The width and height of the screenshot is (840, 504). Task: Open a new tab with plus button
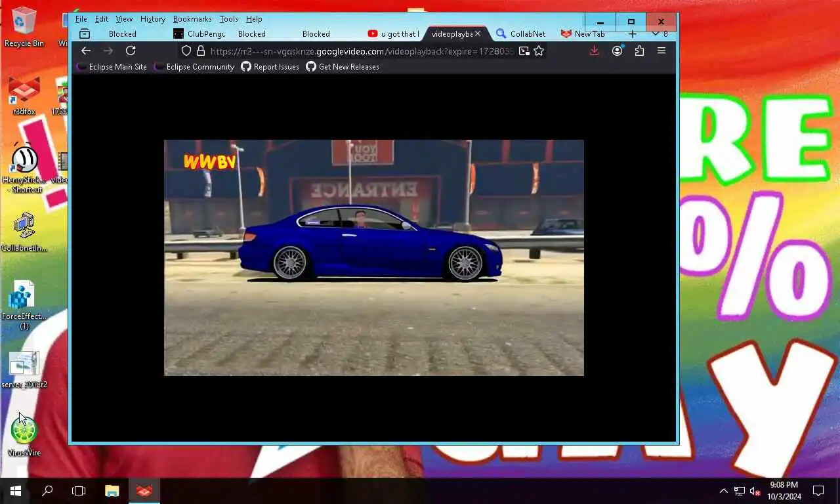[633, 34]
